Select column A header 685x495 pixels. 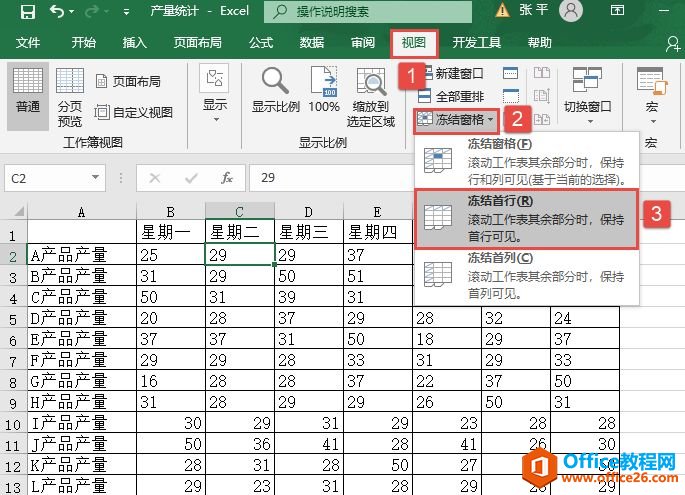click(x=82, y=212)
